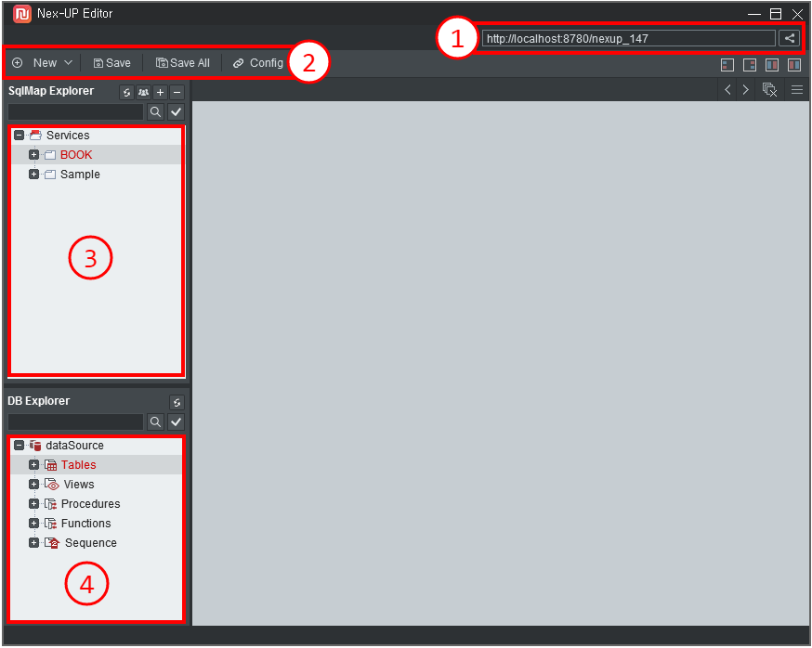
Task: Click the Save All button
Action: [183, 63]
